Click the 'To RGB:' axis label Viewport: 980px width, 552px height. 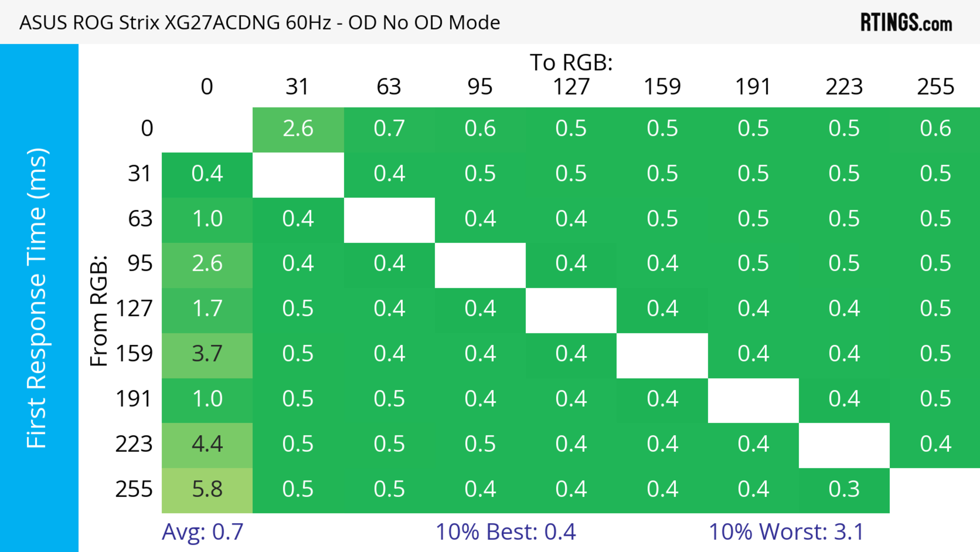coord(571,62)
